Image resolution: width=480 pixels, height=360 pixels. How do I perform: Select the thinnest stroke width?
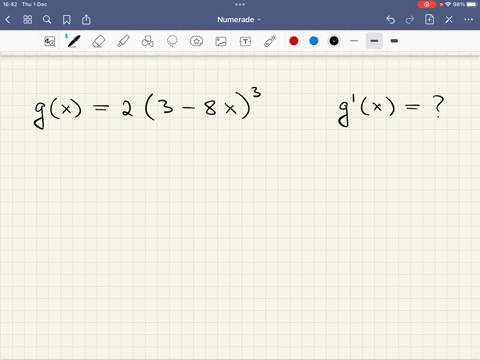point(354,41)
